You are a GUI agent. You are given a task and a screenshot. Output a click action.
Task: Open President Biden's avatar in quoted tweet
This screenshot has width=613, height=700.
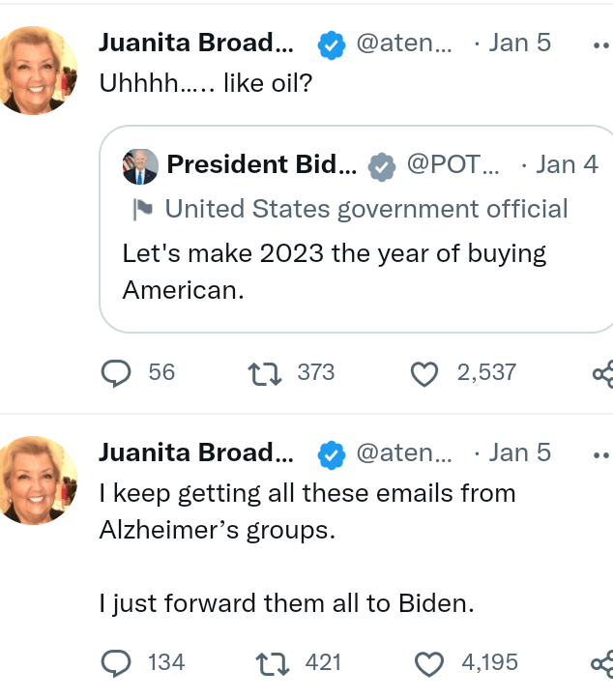tap(140, 166)
